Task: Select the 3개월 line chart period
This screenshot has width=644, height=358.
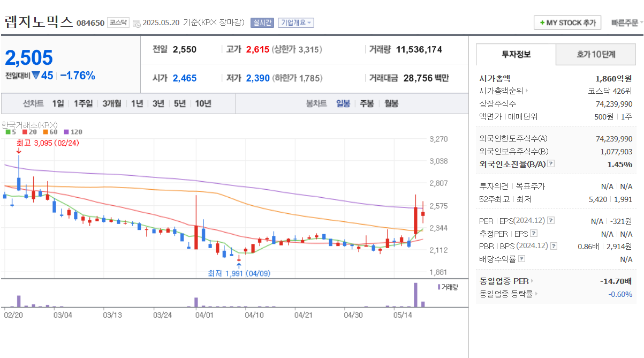Action: click(x=112, y=103)
